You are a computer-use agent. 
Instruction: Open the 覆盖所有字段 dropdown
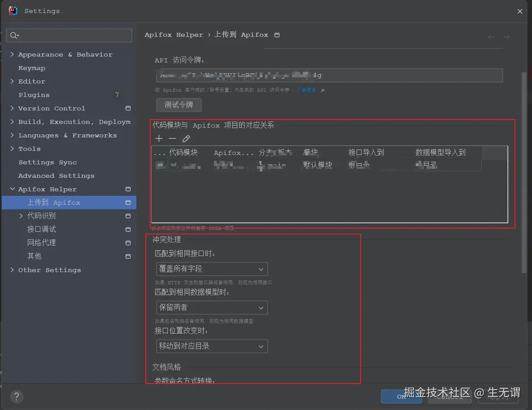pos(212,269)
